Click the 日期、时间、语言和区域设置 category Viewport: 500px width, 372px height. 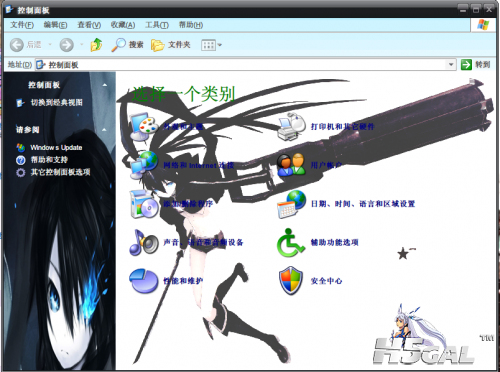click(x=363, y=204)
